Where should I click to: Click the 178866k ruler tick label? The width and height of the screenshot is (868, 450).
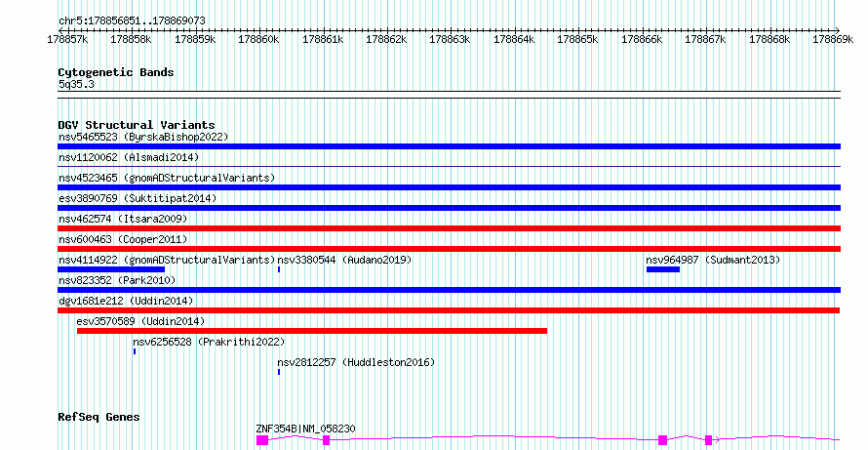tap(643, 40)
